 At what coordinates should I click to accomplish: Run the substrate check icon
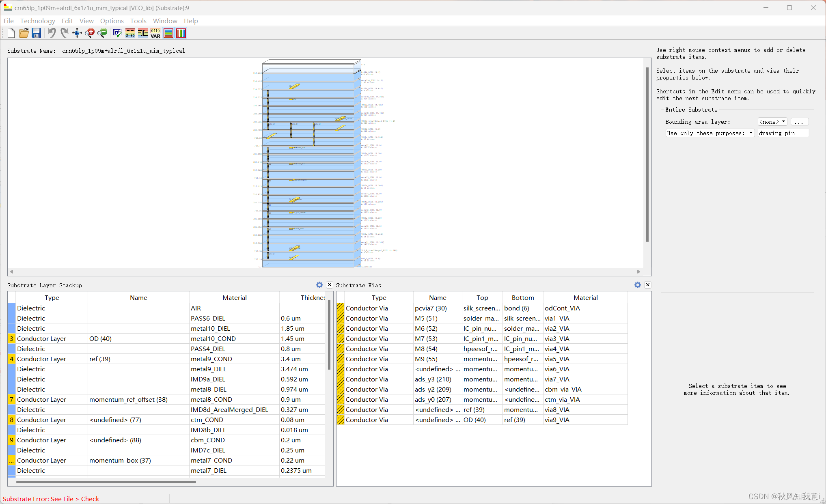coord(117,33)
